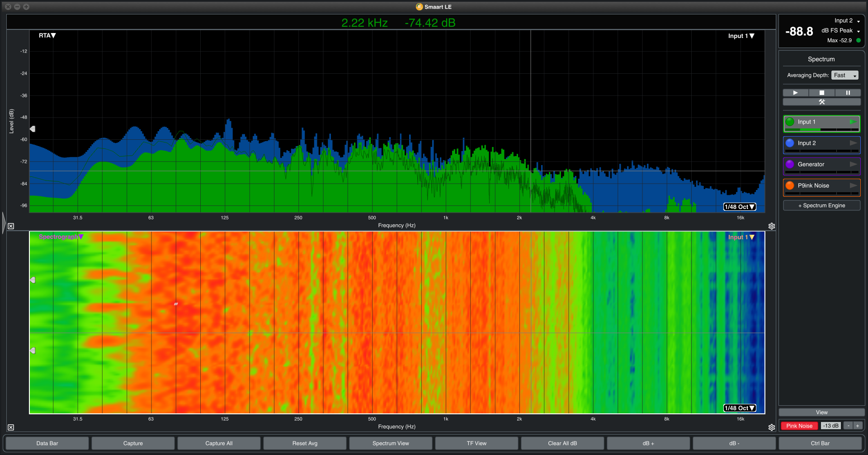Click the Spectrum panel heading
This screenshot has height=455, width=868.
(x=821, y=59)
